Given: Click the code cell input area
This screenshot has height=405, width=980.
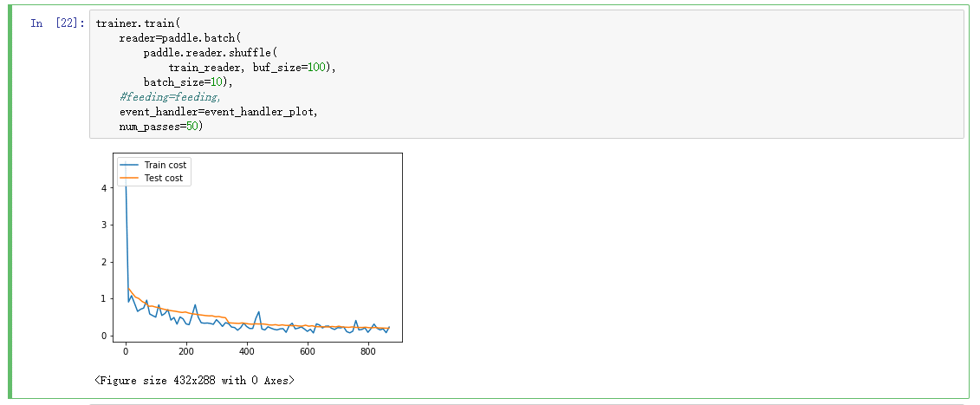Looking at the screenshot, I should click(x=526, y=74).
